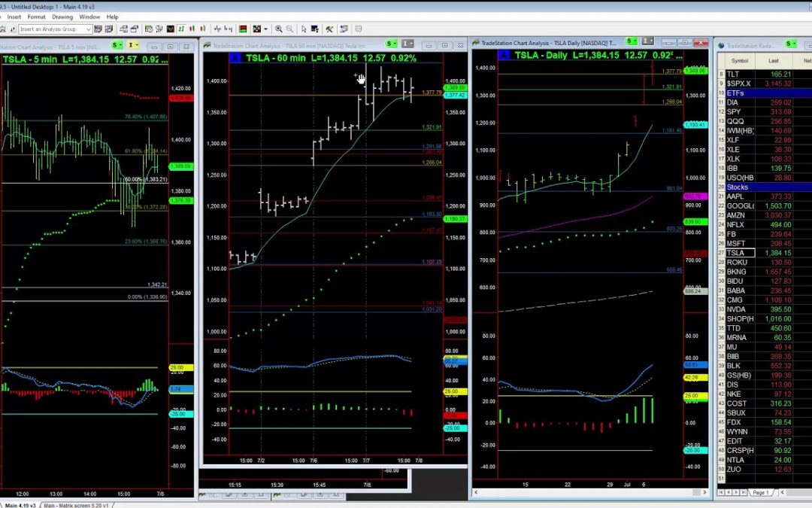Image resolution: width=812 pixels, height=508 pixels.
Task: Click the second analysis group icon after the dropdown
Action: coord(109,29)
